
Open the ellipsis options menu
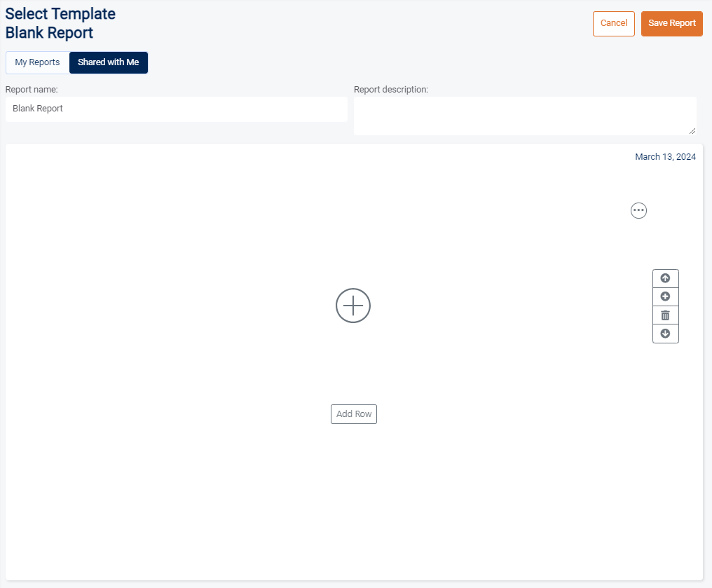click(638, 210)
